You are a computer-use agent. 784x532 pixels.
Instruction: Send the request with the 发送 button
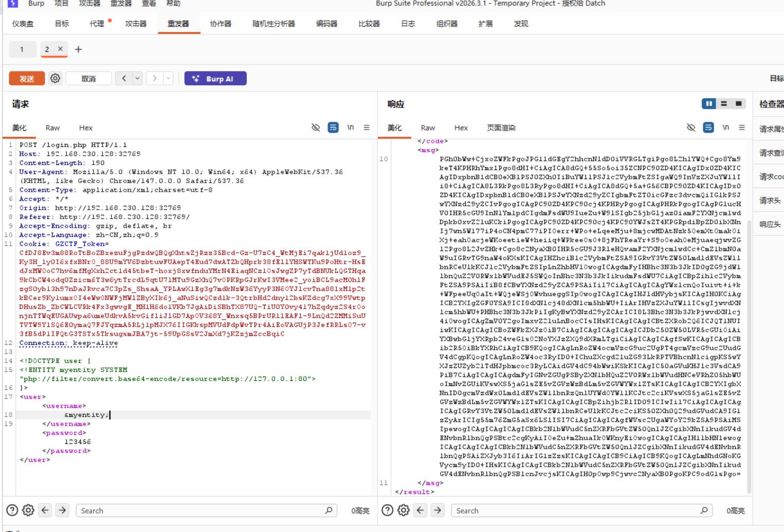(27, 78)
